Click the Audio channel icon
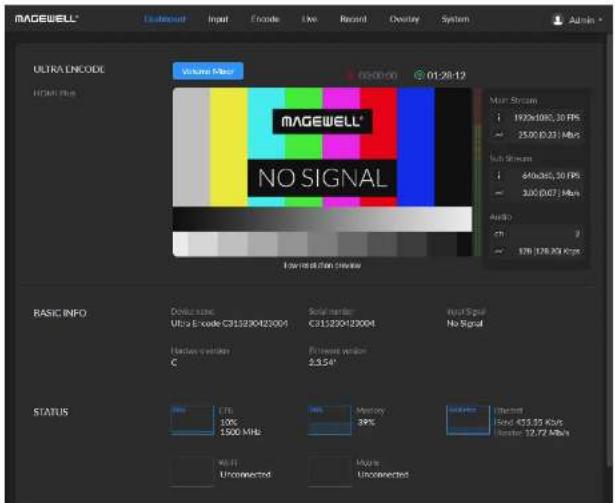615x503 pixels. point(499,234)
